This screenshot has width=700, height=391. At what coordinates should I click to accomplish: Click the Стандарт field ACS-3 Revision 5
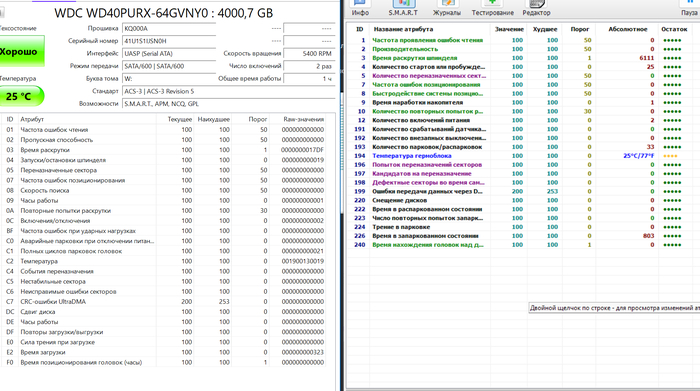(229, 91)
